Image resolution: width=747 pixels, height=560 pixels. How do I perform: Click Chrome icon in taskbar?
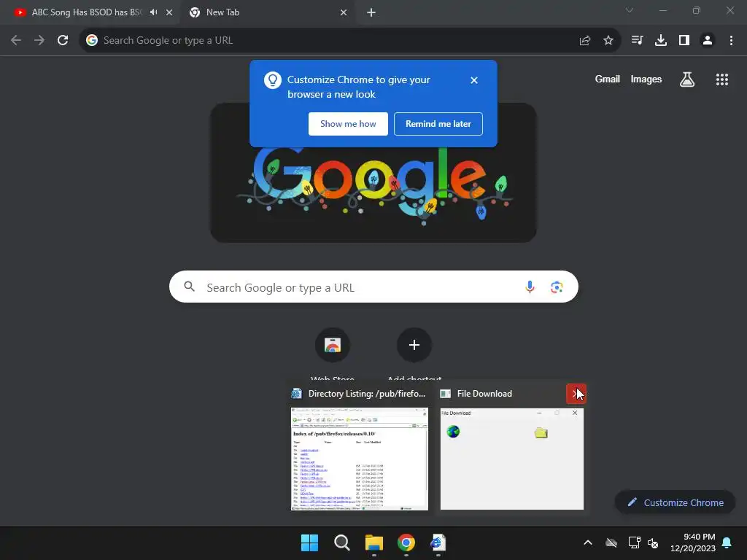click(406, 542)
